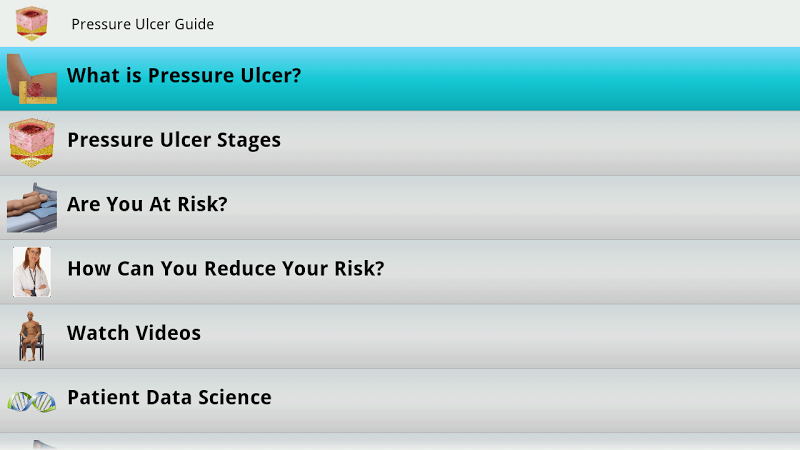Tap the seated figure icon for Watch Videos
The height and width of the screenshot is (450, 800).
pyautogui.click(x=32, y=335)
